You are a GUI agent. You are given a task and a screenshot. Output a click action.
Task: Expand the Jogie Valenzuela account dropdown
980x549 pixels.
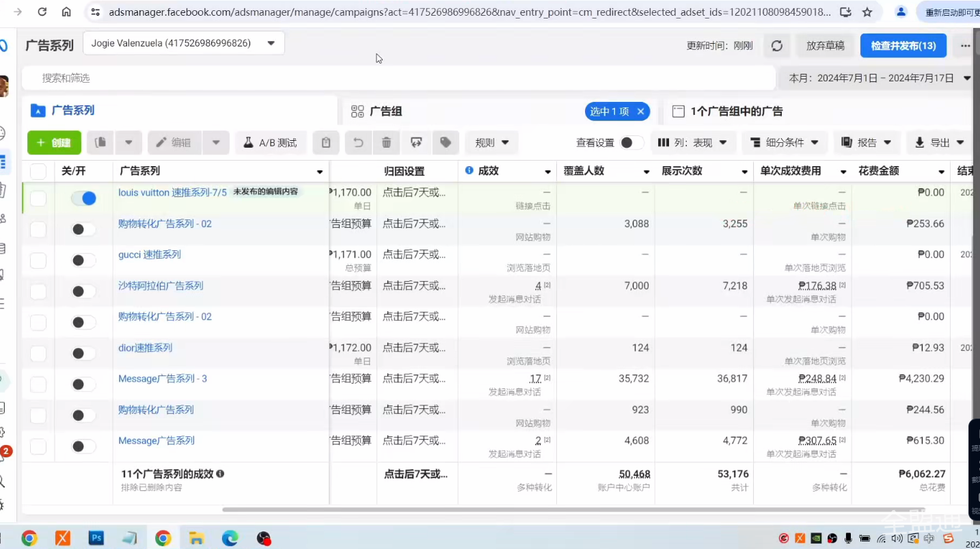[183, 43]
